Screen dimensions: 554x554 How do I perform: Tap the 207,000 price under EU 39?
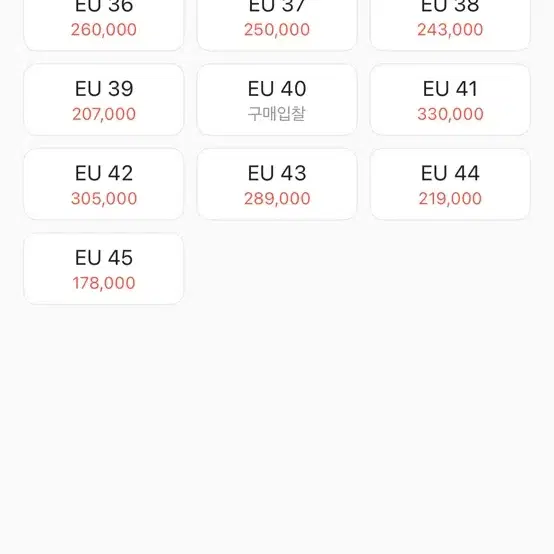coord(104,114)
